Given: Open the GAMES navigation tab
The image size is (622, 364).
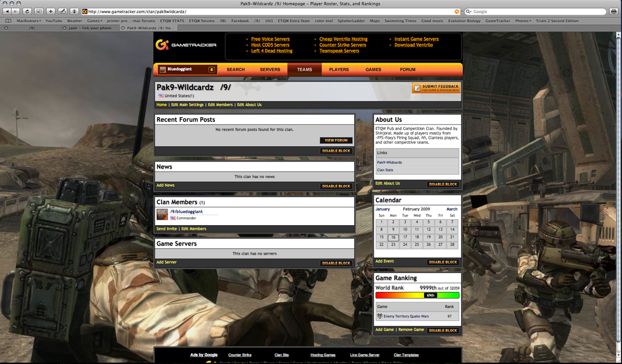Looking at the screenshot, I should (374, 69).
